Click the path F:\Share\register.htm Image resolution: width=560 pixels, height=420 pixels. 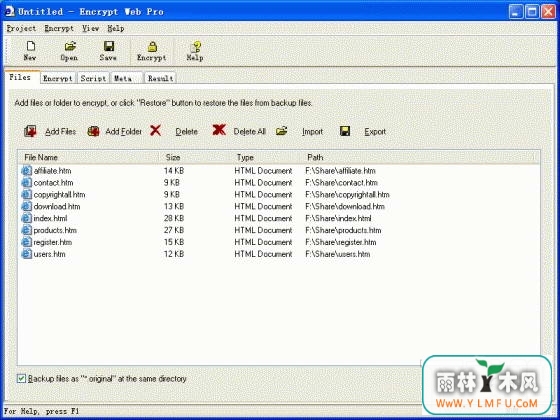(341, 242)
